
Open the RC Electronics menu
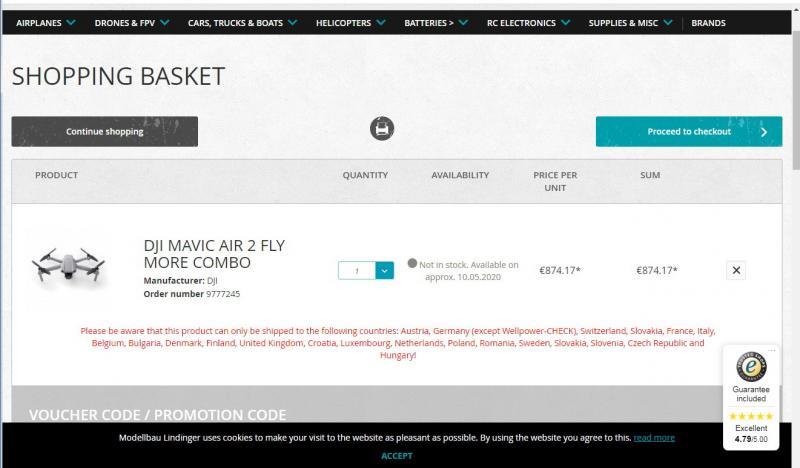528,23
